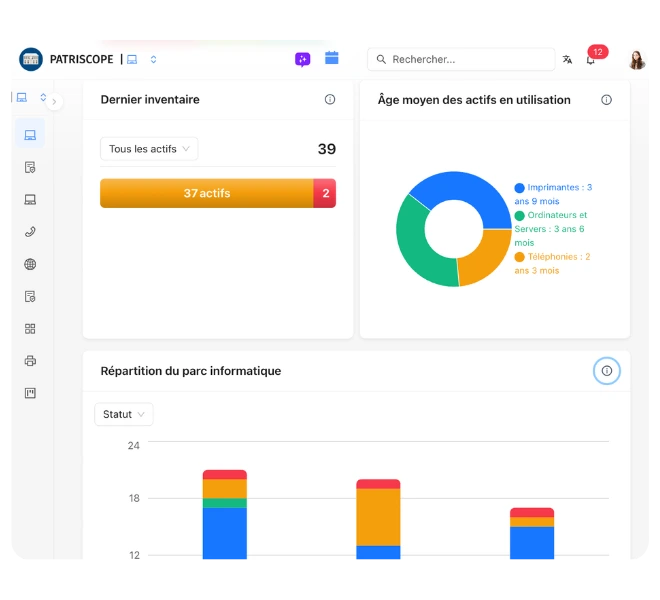Click the small laptop icon atop sidebar
This screenshot has height=600, width=660.
(22, 98)
